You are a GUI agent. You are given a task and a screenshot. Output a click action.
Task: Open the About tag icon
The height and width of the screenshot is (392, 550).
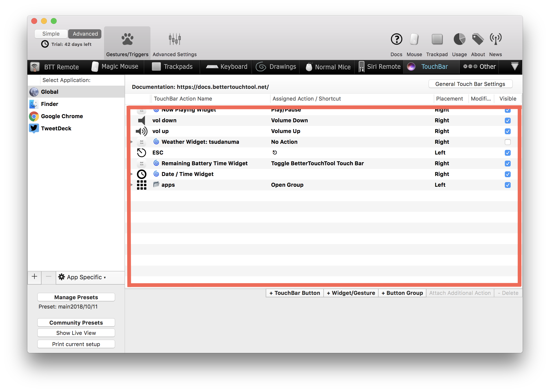click(x=478, y=39)
